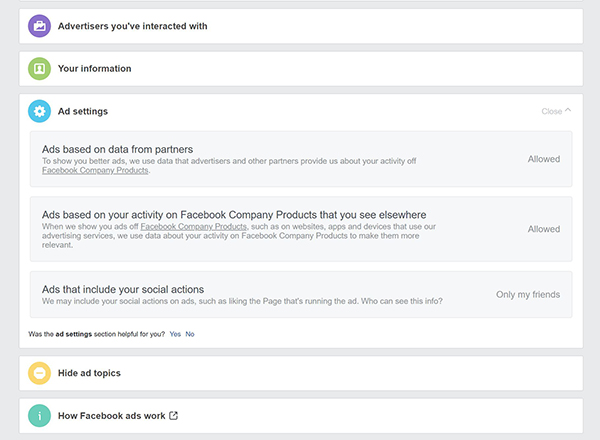Open Ads based on your activity setting

tap(301, 229)
